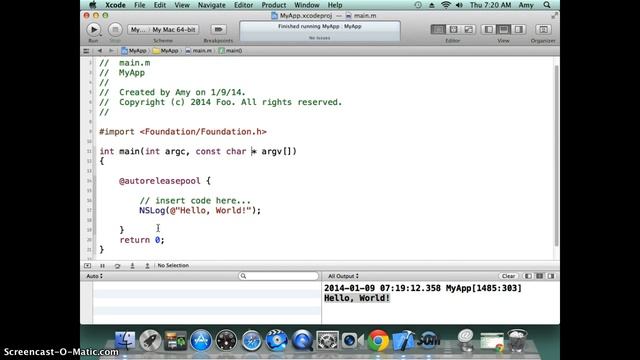
Task: Open the Help menu
Action: (x=335, y=5)
